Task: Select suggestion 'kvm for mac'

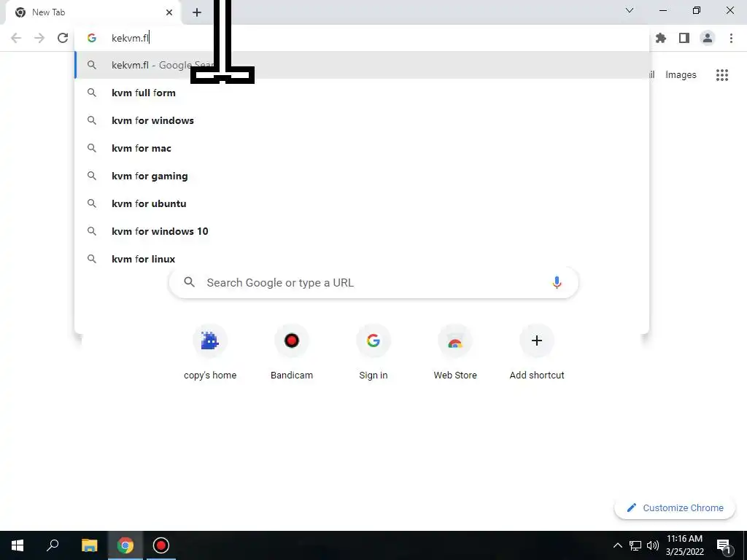Action: click(362, 148)
